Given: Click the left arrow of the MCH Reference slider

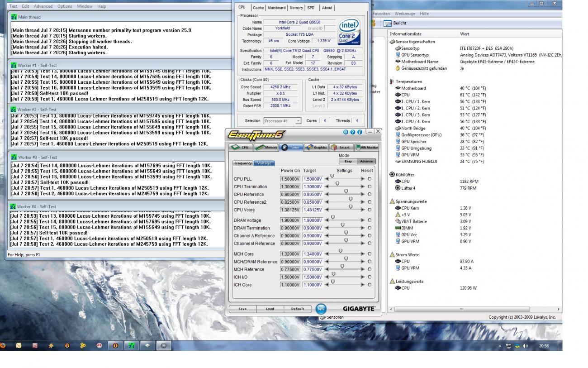Looking at the screenshot, I should pos(327,269).
